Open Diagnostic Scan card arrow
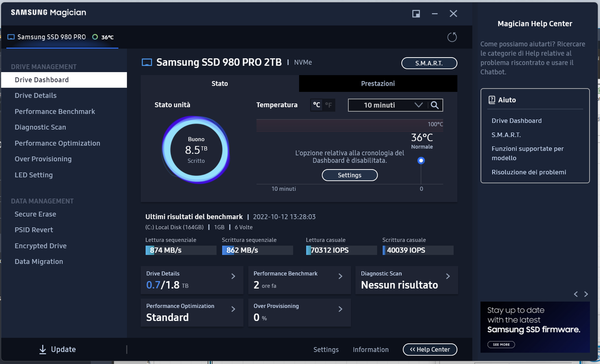Image resolution: width=600 pixels, height=364 pixels. point(448,276)
